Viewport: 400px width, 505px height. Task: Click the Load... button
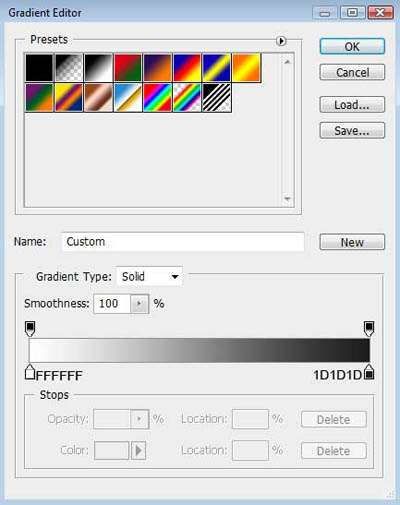tap(352, 105)
